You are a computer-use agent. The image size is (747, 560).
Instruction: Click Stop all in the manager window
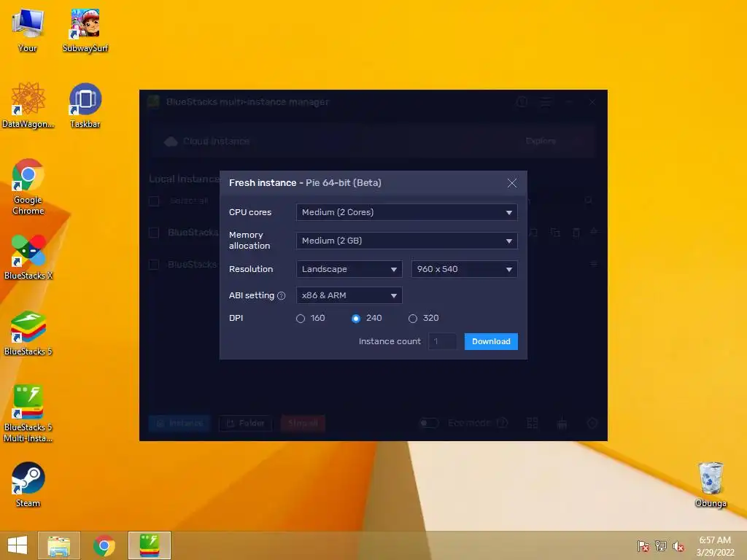pyautogui.click(x=303, y=423)
